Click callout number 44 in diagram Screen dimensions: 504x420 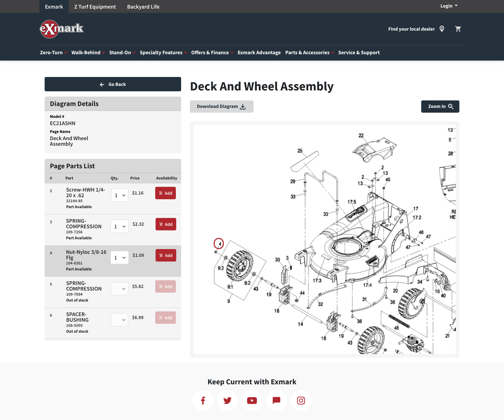click(x=302, y=293)
